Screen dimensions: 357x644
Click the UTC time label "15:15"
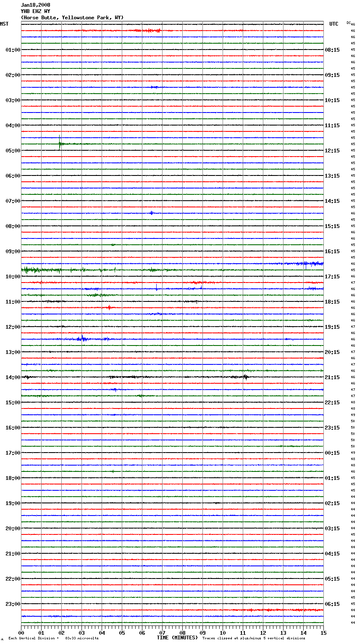point(332,226)
